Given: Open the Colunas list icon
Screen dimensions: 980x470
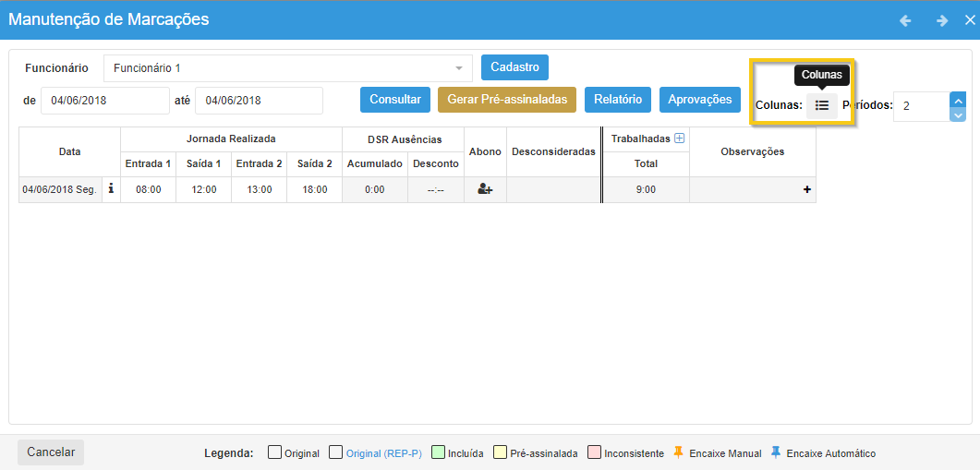Looking at the screenshot, I should [821, 105].
